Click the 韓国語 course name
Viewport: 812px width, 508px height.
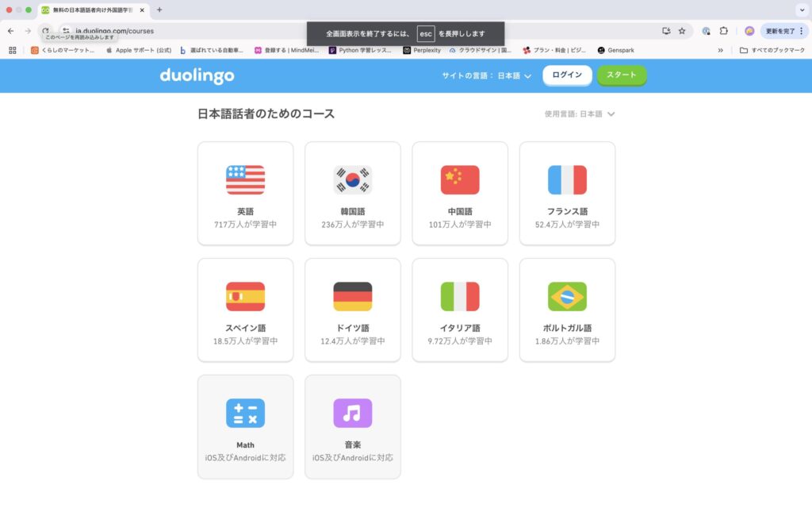(x=352, y=211)
